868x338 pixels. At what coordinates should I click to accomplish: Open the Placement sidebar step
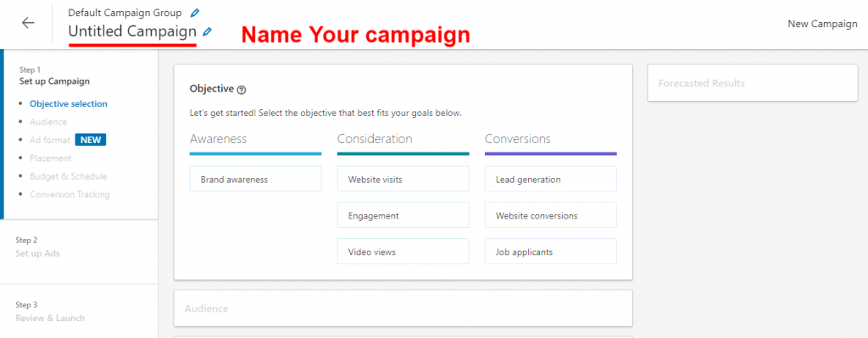pos(50,158)
